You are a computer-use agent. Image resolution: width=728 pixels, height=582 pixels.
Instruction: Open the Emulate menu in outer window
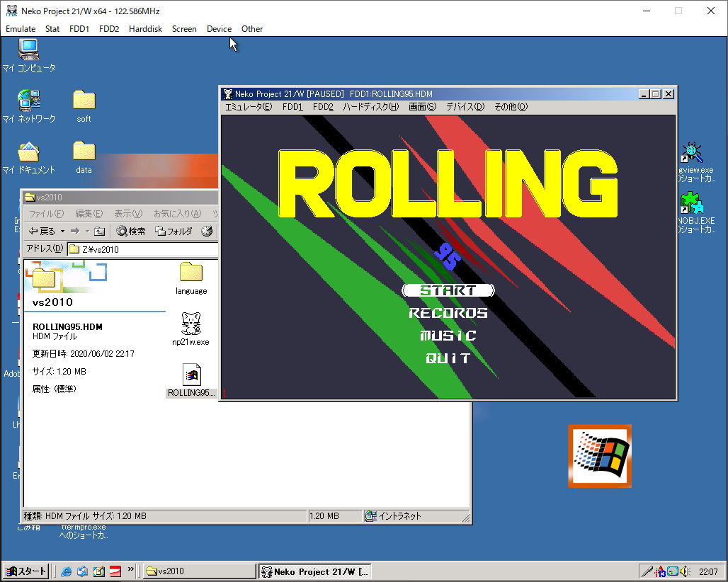click(x=21, y=29)
